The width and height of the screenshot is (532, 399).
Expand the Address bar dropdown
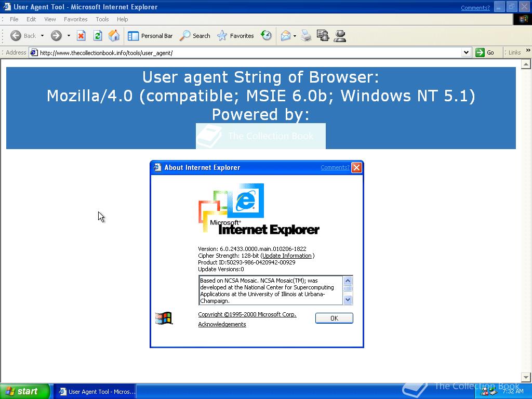(466, 52)
